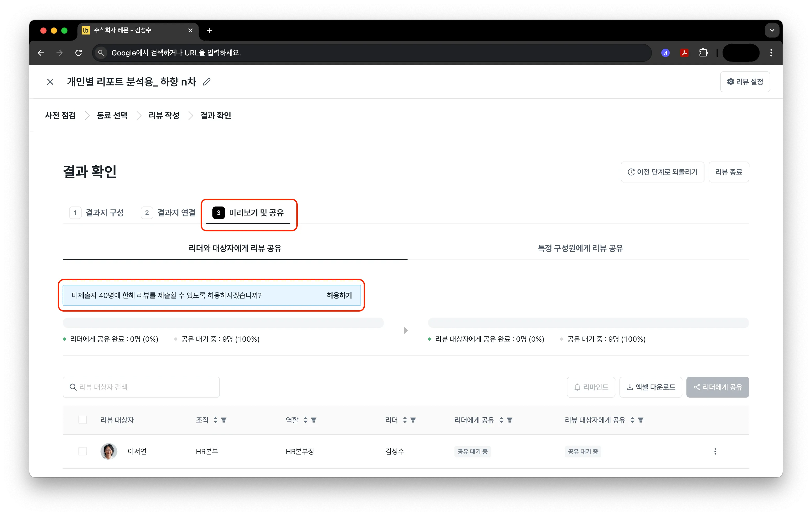Open filter dropdown for 역할 column
The height and width of the screenshot is (516, 812).
pyautogui.click(x=314, y=420)
